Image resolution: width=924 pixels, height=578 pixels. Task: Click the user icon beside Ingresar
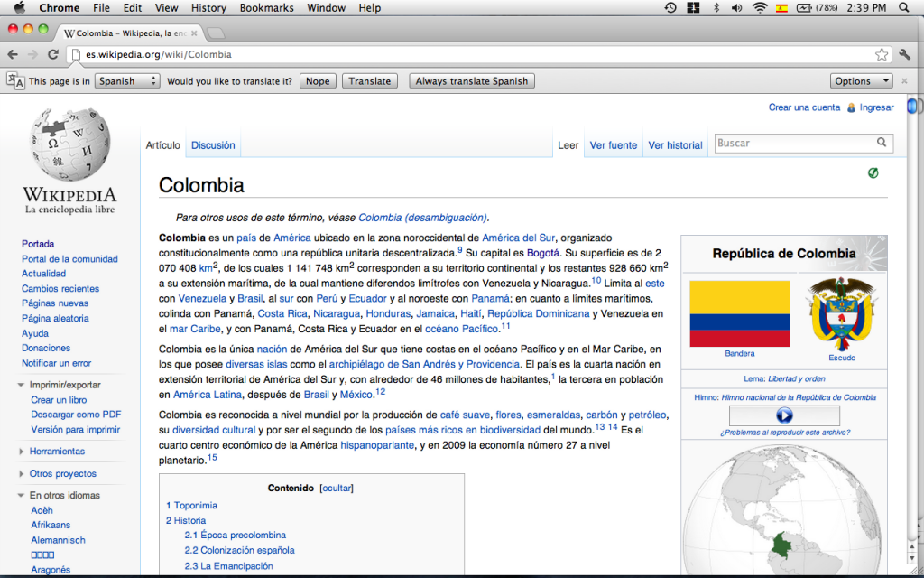(x=851, y=108)
